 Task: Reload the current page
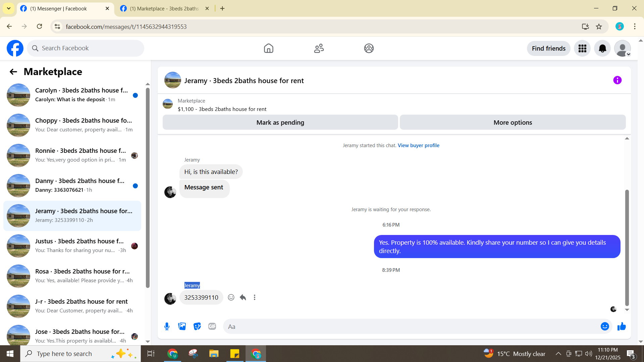pyautogui.click(x=40, y=26)
